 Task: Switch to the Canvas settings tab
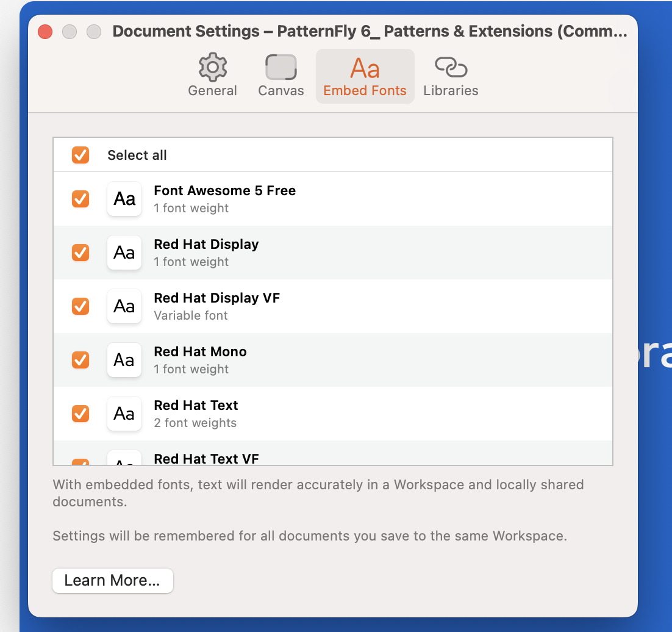tap(281, 76)
